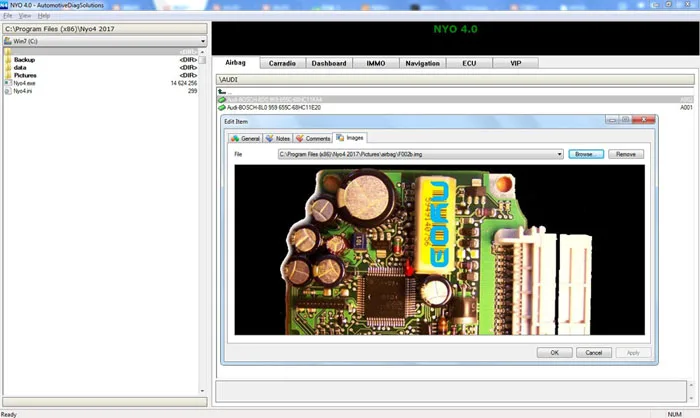
Task: Click the NUM indicator in status bar
Action: [x=675, y=414]
